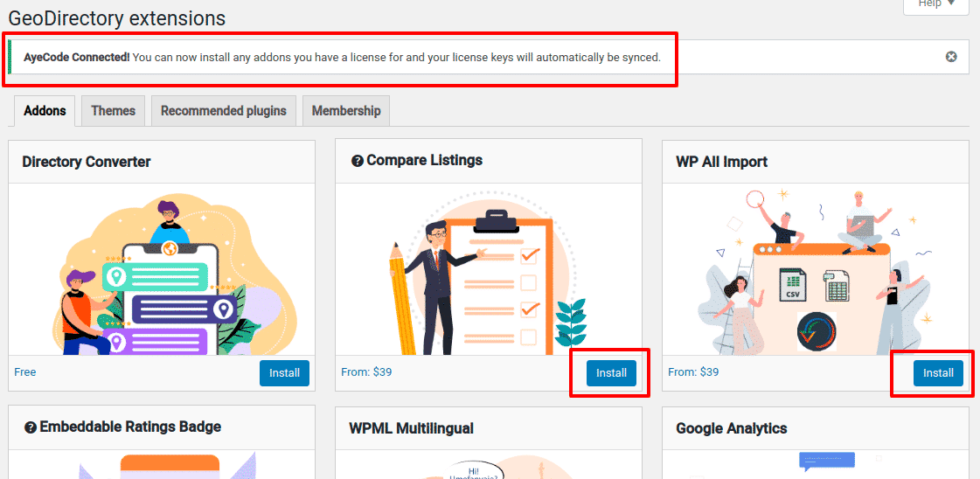
Task: Open the Recommended plugins tab
Action: pos(224,110)
